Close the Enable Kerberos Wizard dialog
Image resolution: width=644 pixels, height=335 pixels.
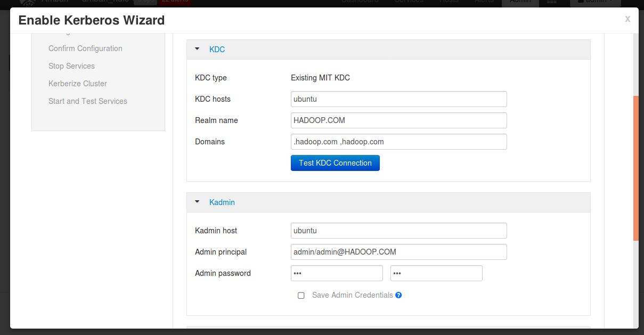coord(627,19)
